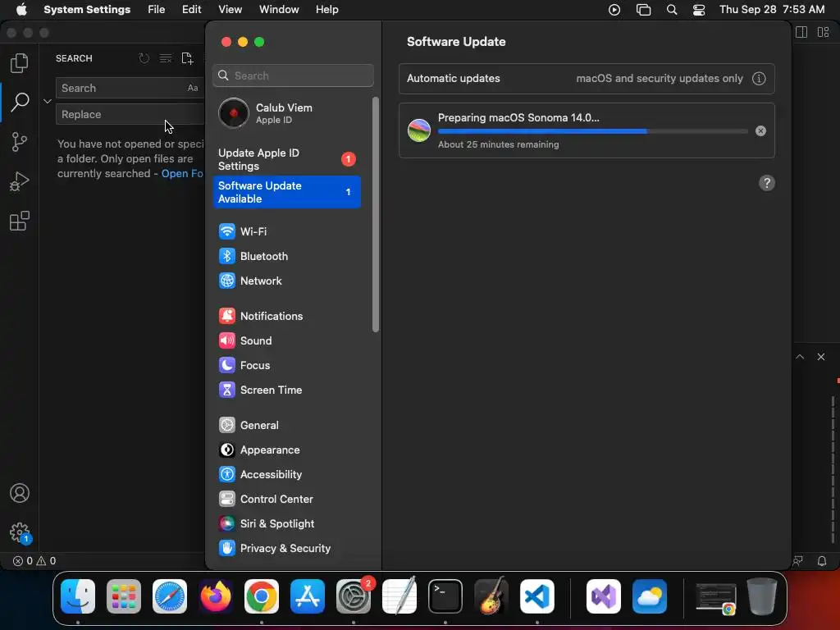Refresh search results in VS Code search panel
Screen dimensions: 840x630
tap(144, 58)
